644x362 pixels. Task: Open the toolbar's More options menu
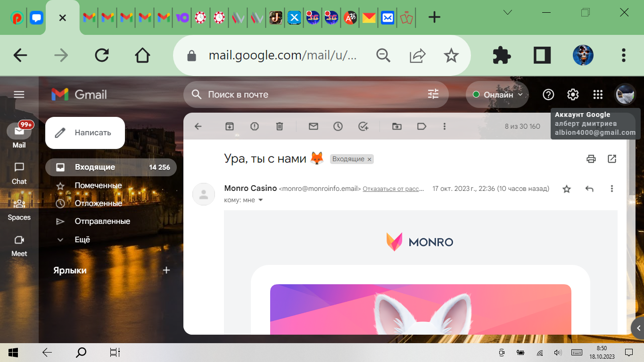pyautogui.click(x=445, y=126)
